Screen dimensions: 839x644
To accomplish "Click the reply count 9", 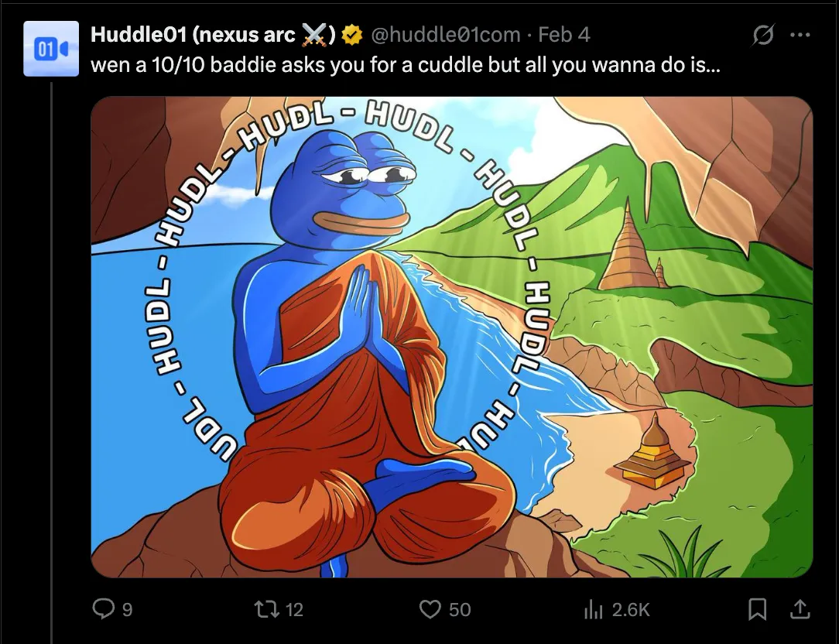I will click(128, 610).
